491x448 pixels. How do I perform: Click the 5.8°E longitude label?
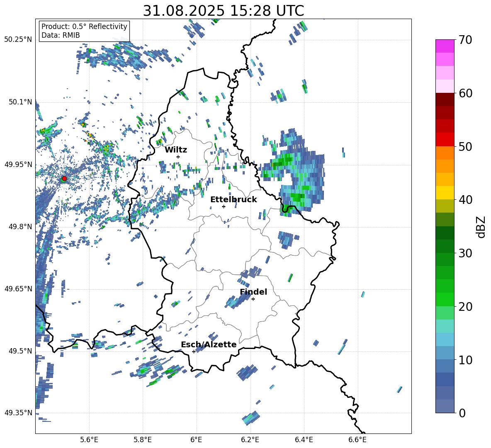[x=143, y=440]
